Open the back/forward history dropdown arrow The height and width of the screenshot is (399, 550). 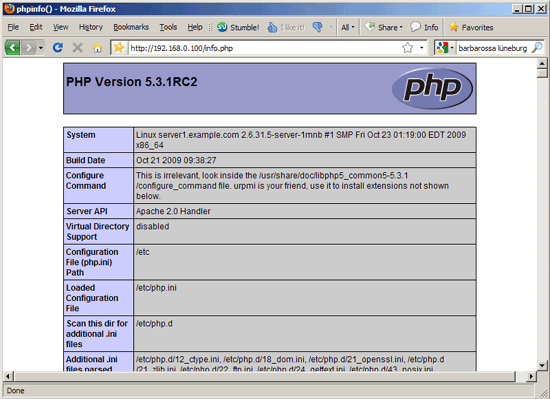click(x=41, y=48)
